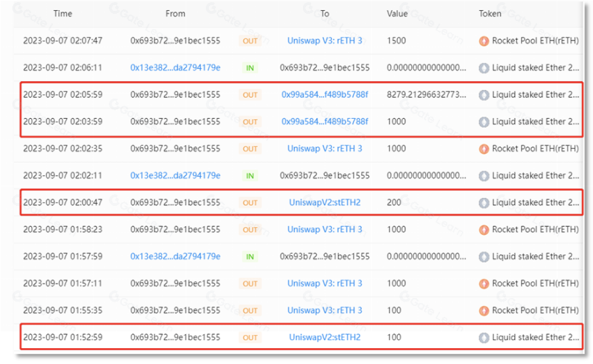Open 0x99a584...f489b5788f link at 02:03:59
The width and height of the screenshot is (593, 364).
tap(325, 122)
